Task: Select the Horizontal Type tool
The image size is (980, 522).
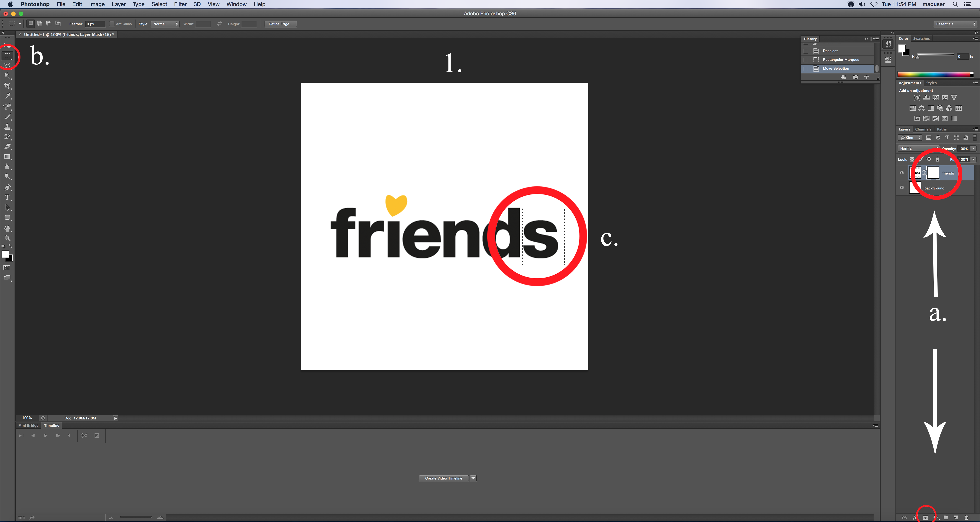Action: 7,197
